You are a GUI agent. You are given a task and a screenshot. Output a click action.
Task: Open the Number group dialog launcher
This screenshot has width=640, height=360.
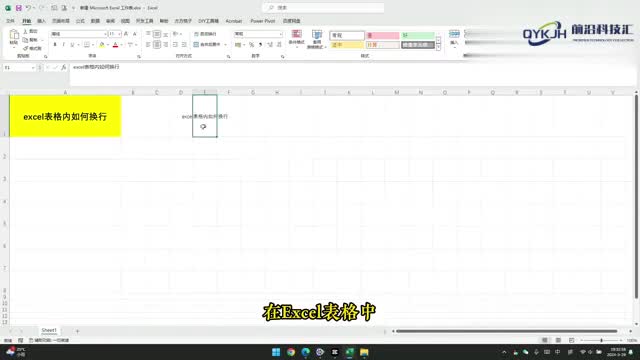(x=282, y=56)
